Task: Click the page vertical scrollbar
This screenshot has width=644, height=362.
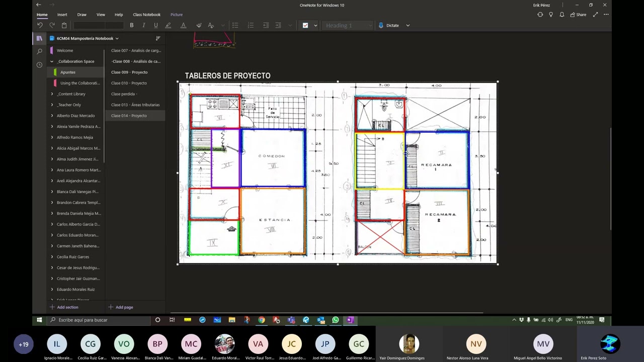Action: click(x=611, y=178)
